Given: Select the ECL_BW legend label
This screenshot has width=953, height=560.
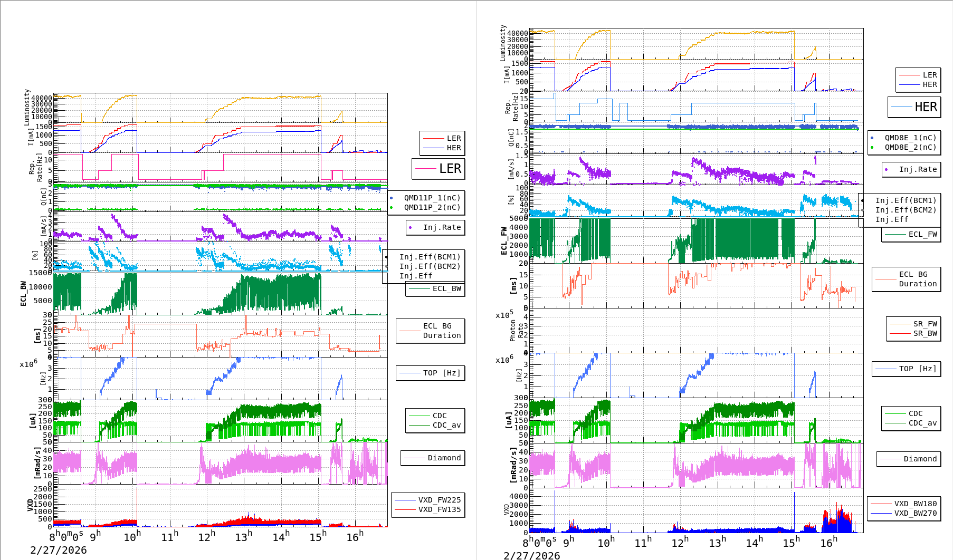Looking at the screenshot, I should [x=446, y=288].
